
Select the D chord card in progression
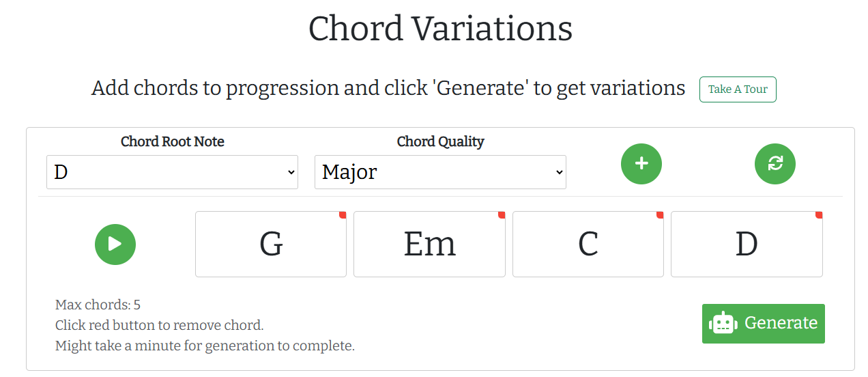(x=747, y=245)
